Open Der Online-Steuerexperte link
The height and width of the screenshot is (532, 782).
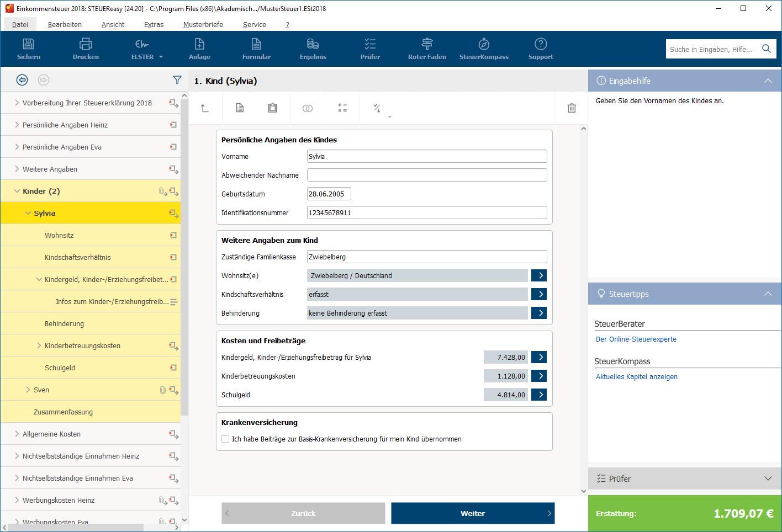tap(636, 339)
